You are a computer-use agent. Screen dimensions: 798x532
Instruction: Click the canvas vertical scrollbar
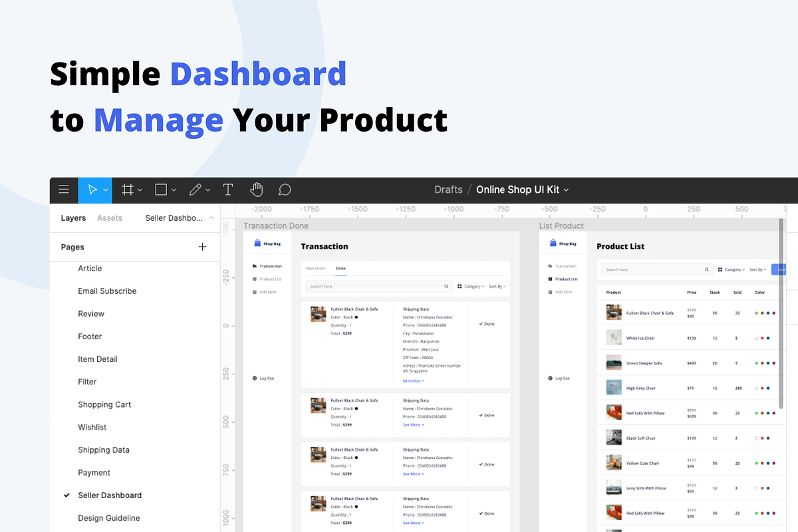[781, 314]
